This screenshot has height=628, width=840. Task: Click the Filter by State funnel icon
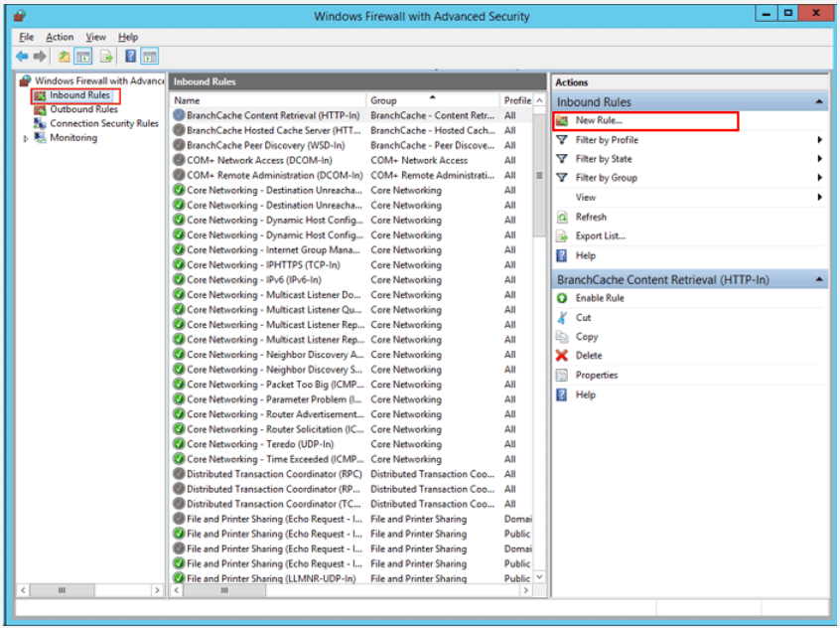pyautogui.click(x=561, y=159)
